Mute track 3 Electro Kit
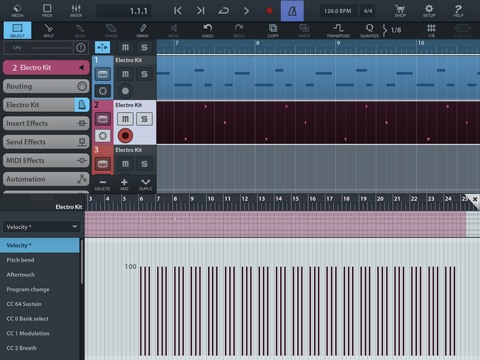The height and width of the screenshot is (360, 480). coord(125,164)
